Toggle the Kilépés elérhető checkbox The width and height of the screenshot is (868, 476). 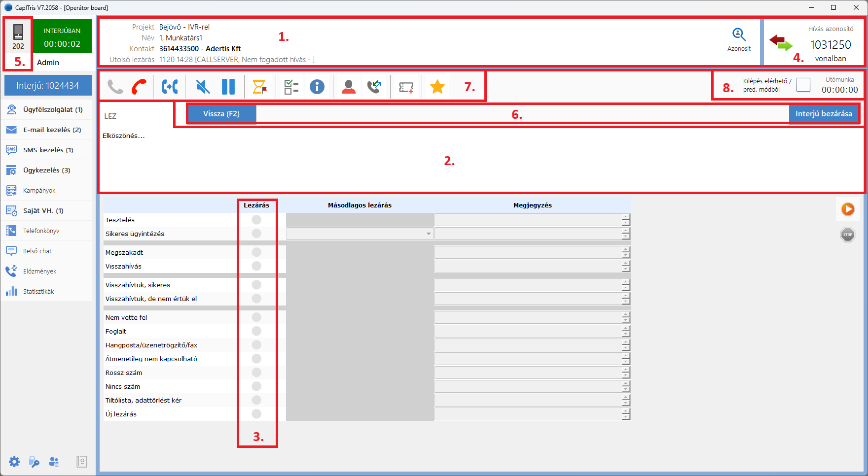803,85
